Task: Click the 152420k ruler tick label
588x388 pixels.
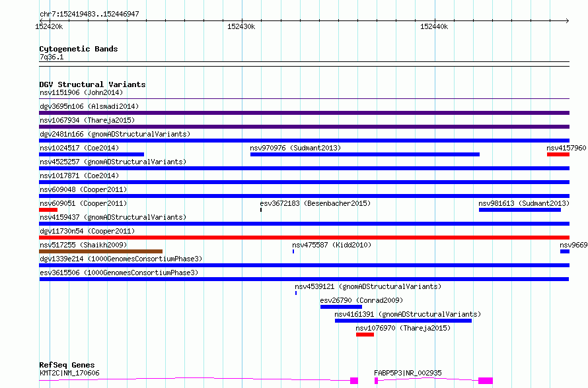Action: pyautogui.click(x=49, y=26)
